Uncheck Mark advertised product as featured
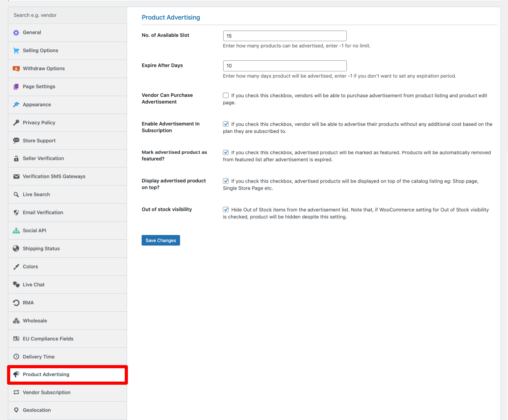Screen dimensions: 508x420 pyautogui.click(x=226, y=152)
